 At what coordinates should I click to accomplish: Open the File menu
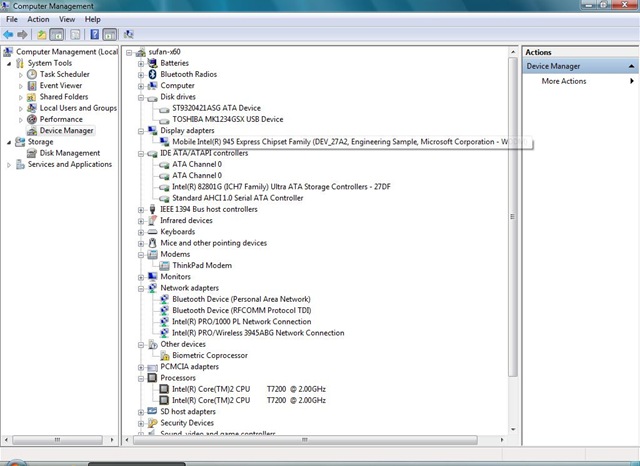[12, 19]
